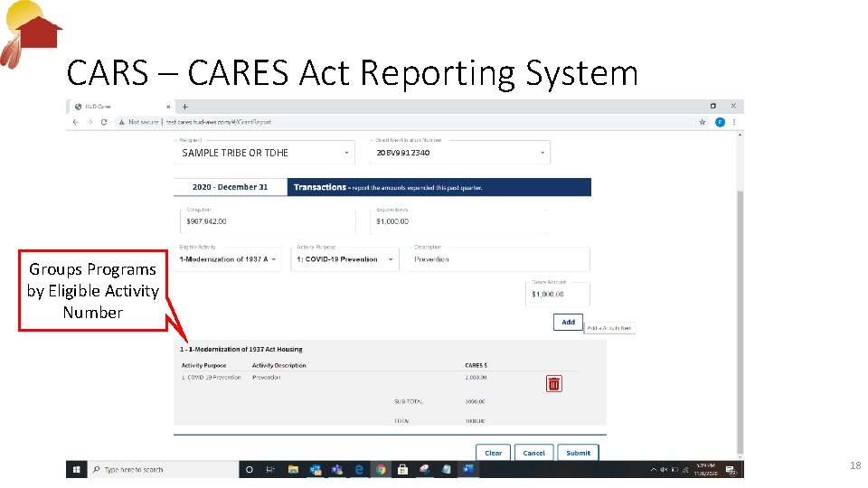Open the Windows Start menu
This screenshot has width=868, height=488.
(x=76, y=469)
